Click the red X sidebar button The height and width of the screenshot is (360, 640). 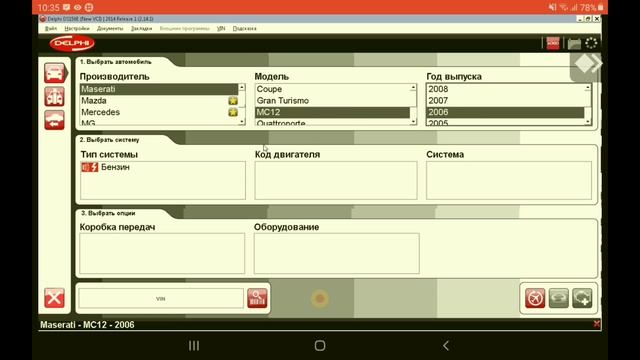pyautogui.click(x=54, y=298)
